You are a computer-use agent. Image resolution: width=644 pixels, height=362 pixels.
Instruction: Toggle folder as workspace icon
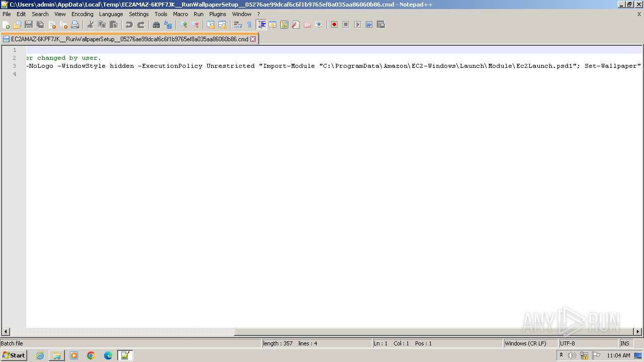(x=307, y=25)
